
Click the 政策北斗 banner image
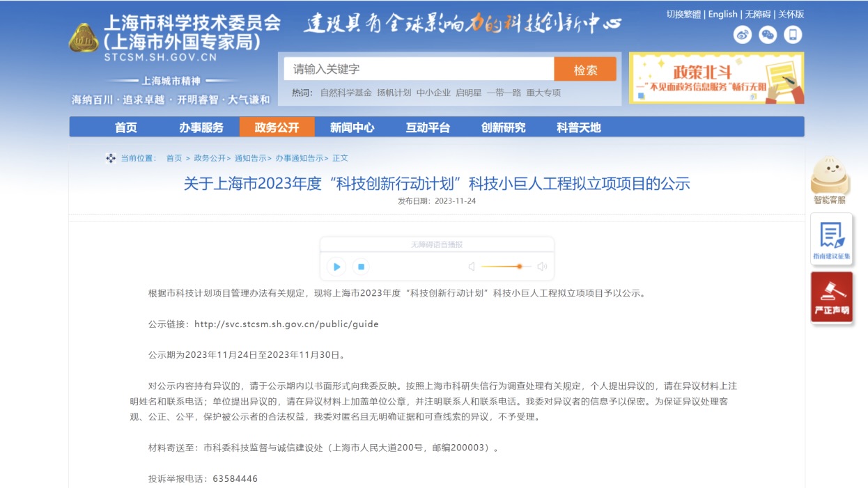pos(716,78)
